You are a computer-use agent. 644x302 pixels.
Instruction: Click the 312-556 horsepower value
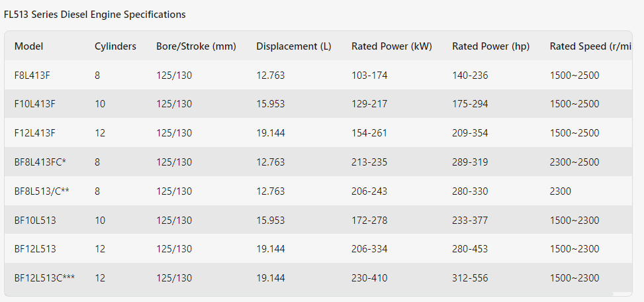471,278
